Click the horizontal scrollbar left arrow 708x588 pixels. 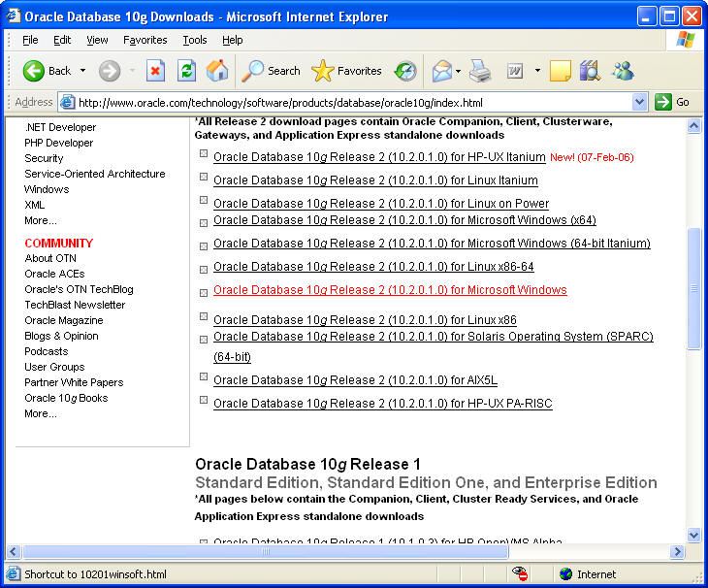point(14,551)
